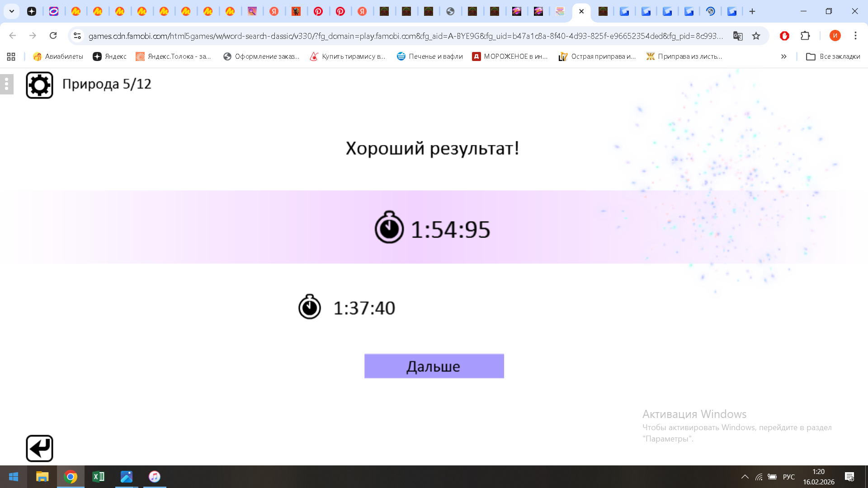Screen dimensions: 868x488
Task: Expand hidden bookmarks with the chevron
Action: point(783,56)
